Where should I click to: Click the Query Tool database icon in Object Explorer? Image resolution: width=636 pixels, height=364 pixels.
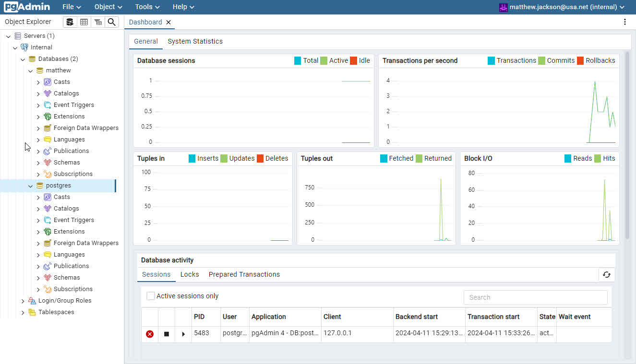point(70,22)
